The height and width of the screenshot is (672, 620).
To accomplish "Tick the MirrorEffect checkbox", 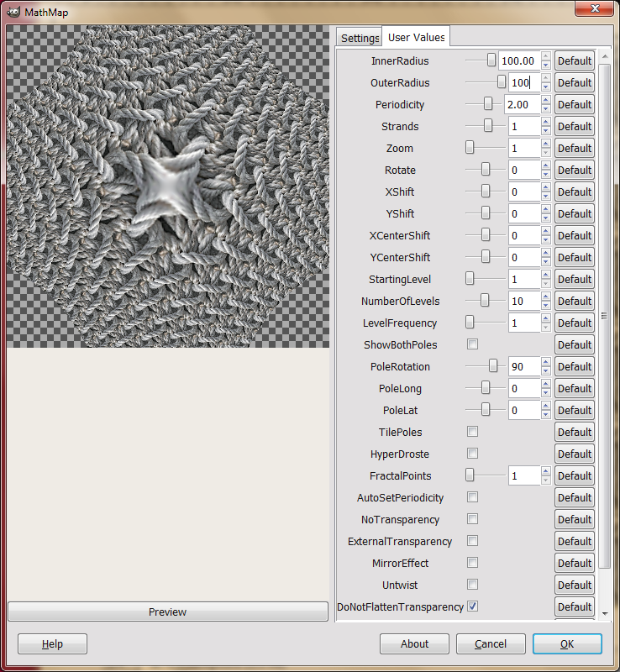I will point(472,563).
